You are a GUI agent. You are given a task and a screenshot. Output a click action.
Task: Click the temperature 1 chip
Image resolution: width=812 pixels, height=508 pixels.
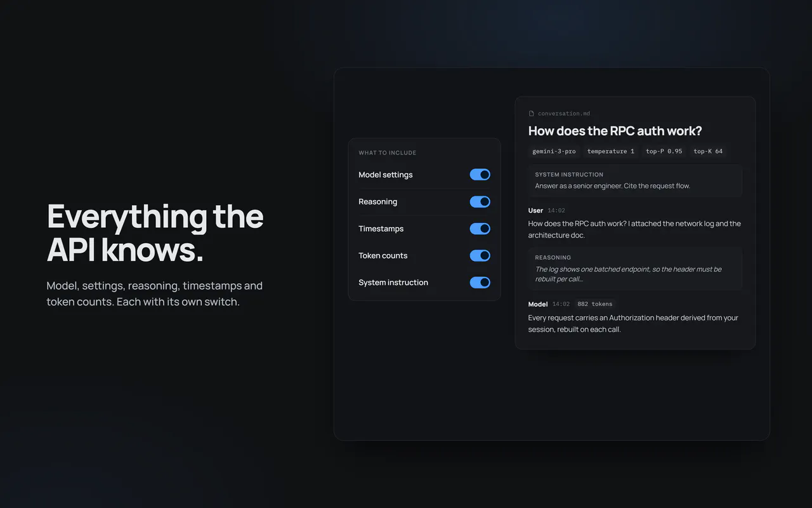point(611,151)
